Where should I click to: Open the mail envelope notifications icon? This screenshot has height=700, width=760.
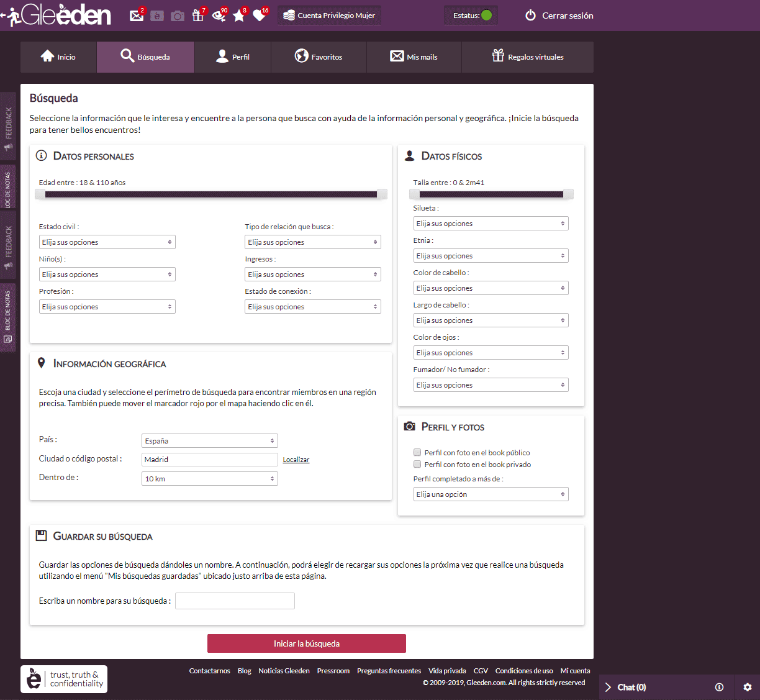(137, 16)
